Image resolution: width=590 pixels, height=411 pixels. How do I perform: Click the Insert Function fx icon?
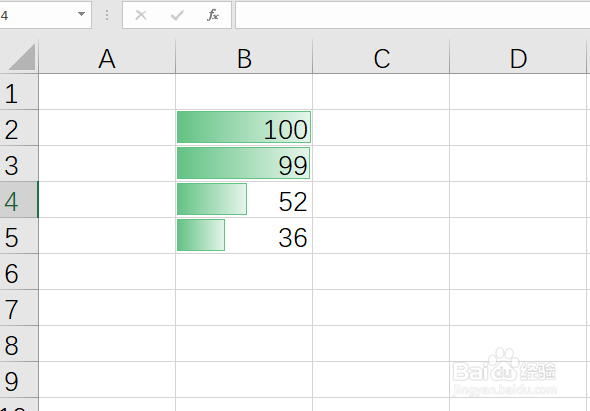[x=213, y=15]
